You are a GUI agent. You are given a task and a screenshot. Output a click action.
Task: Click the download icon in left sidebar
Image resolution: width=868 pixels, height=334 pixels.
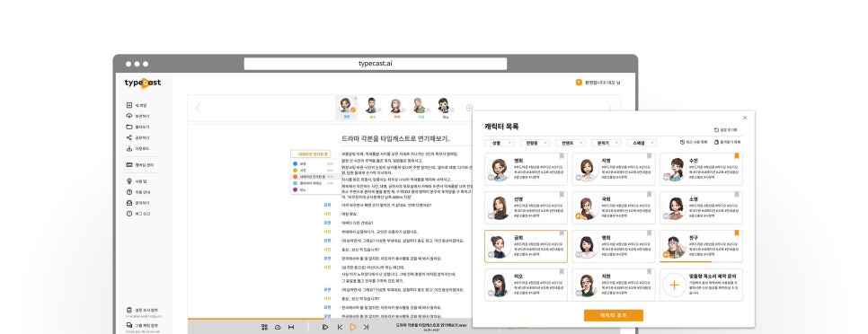[x=129, y=149]
